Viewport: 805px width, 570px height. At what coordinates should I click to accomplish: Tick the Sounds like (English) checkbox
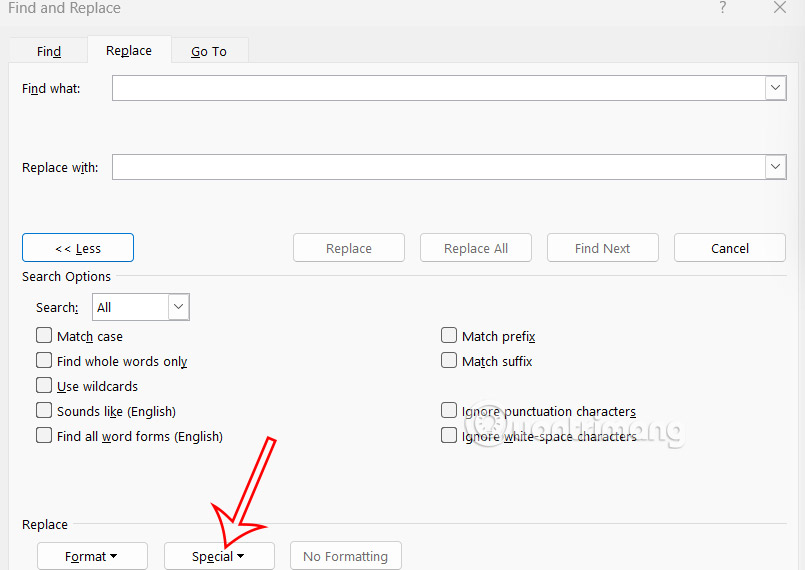(x=44, y=411)
